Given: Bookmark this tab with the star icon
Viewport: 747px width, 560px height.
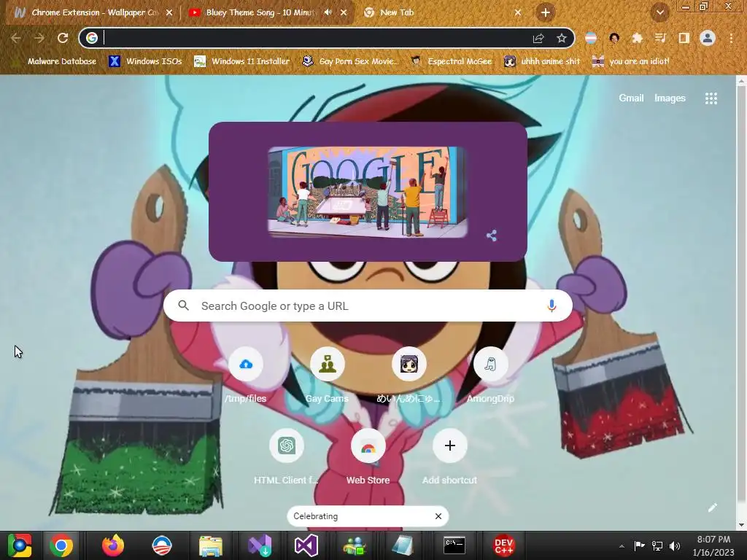Looking at the screenshot, I should click(562, 38).
